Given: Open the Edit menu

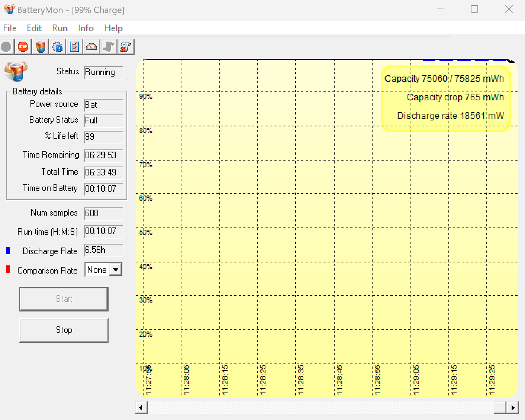Looking at the screenshot, I should click(x=34, y=28).
